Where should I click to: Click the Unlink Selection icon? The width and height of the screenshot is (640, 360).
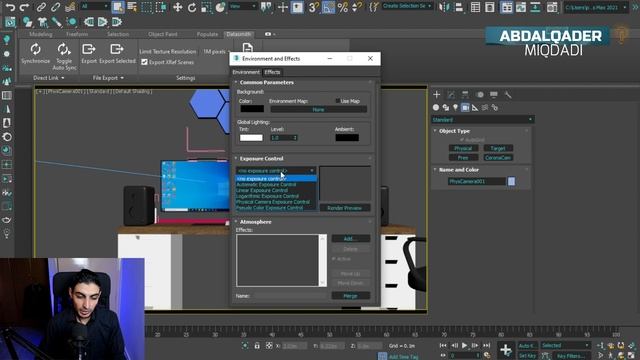point(56,7)
